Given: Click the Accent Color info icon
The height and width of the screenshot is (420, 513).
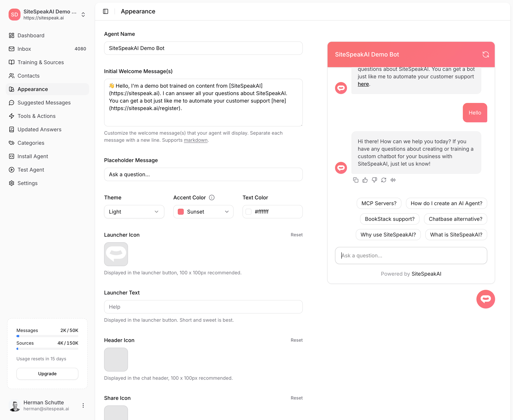Looking at the screenshot, I should [212, 198].
